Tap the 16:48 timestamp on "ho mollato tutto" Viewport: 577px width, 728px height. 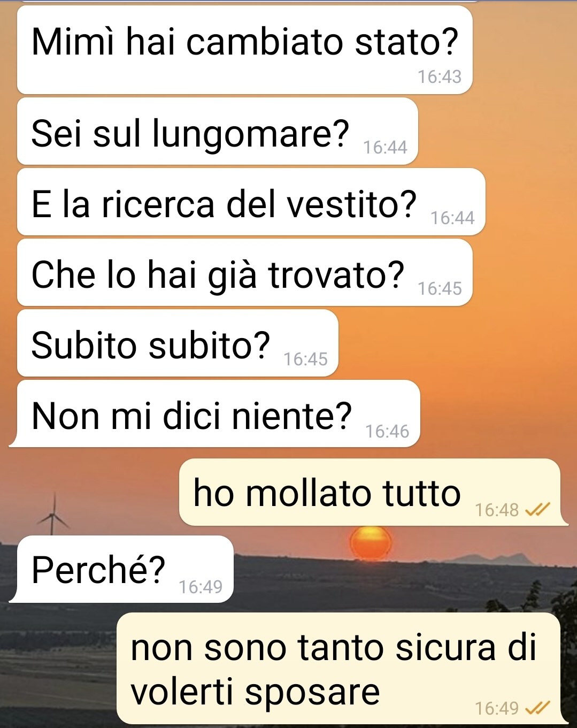(497, 510)
